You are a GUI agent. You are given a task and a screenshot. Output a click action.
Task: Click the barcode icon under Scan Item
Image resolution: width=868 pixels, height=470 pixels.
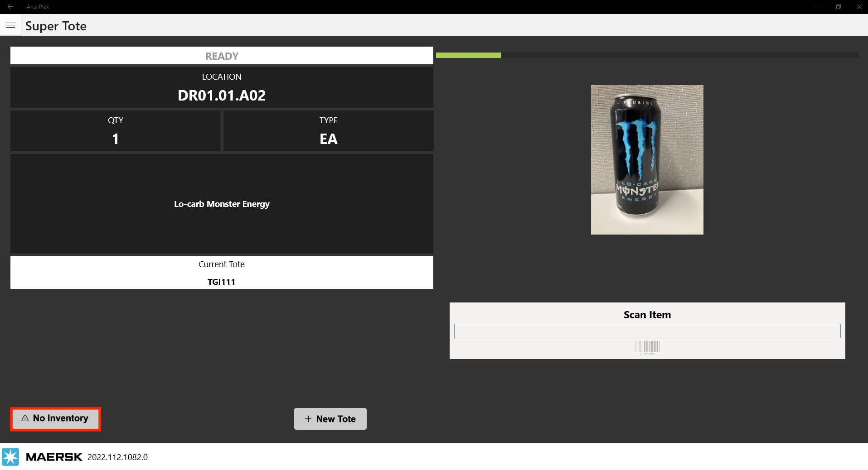(x=647, y=347)
